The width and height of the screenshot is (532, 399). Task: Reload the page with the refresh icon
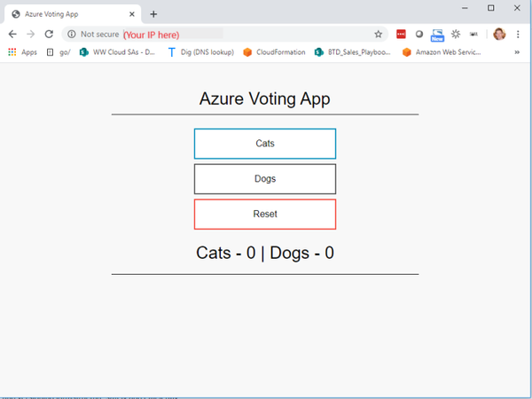pos(49,34)
